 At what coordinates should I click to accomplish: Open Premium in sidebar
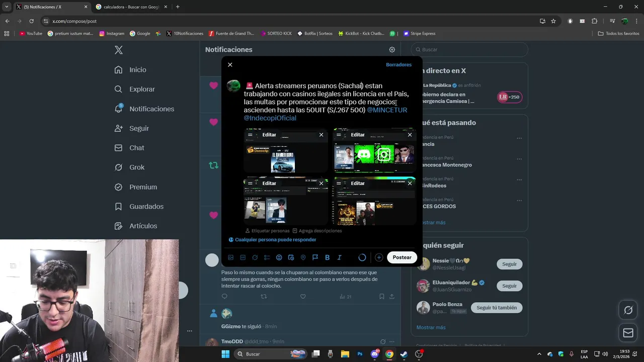click(x=135, y=187)
